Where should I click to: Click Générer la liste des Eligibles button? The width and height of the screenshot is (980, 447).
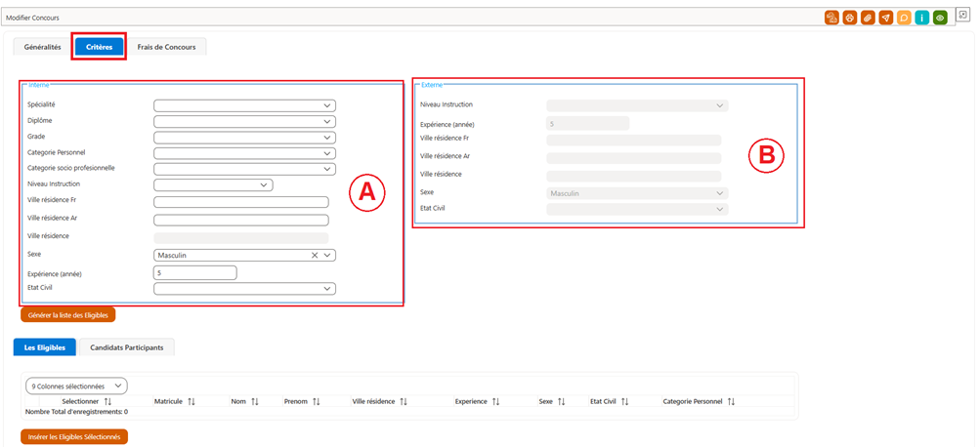pyautogui.click(x=68, y=315)
